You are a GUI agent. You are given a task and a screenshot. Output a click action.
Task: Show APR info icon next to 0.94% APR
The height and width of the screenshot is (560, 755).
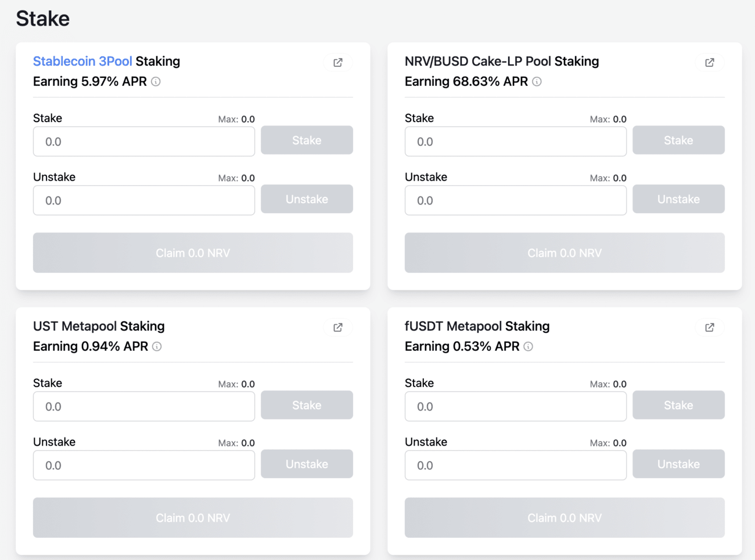click(157, 347)
